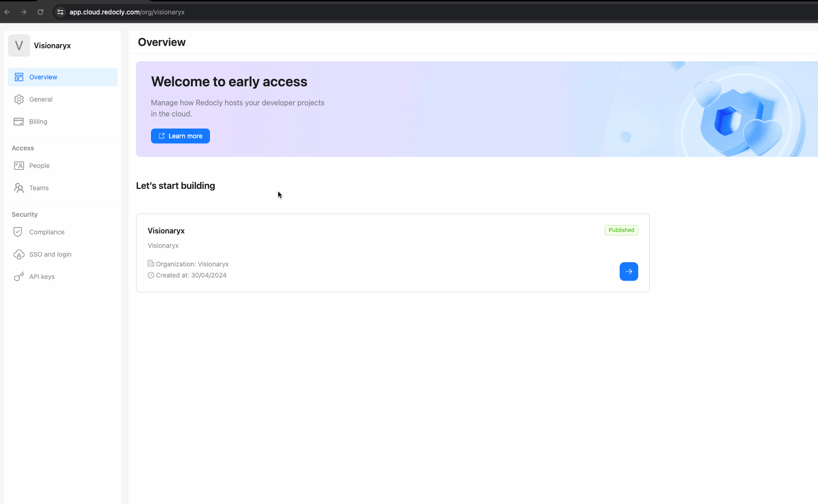Click the browser back arrow
Screen dimensions: 818x504
click(7, 12)
